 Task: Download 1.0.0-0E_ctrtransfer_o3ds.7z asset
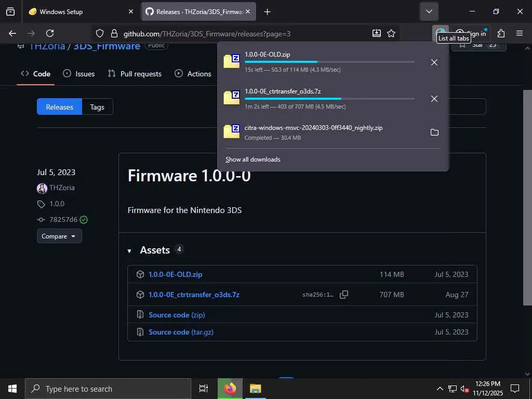pos(194,295)
